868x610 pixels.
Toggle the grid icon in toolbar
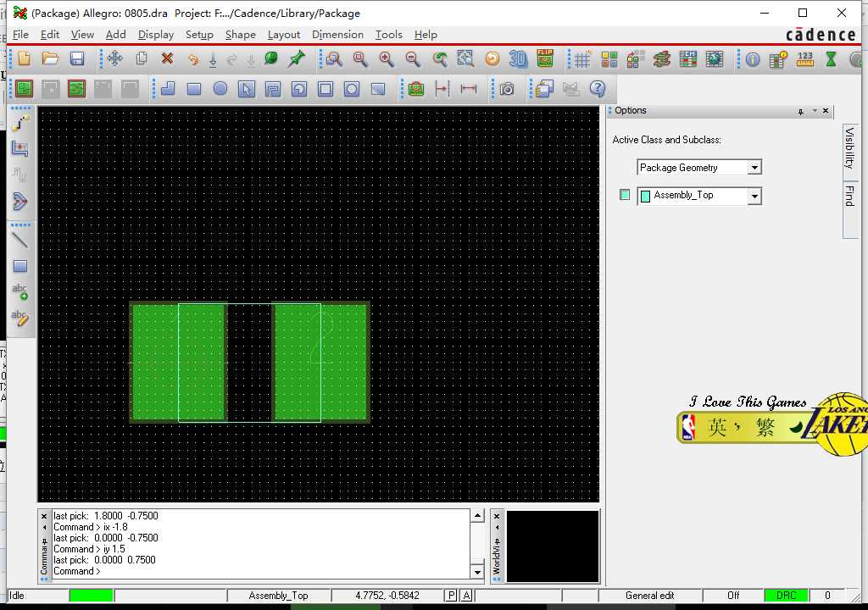[x=582, y=58]
